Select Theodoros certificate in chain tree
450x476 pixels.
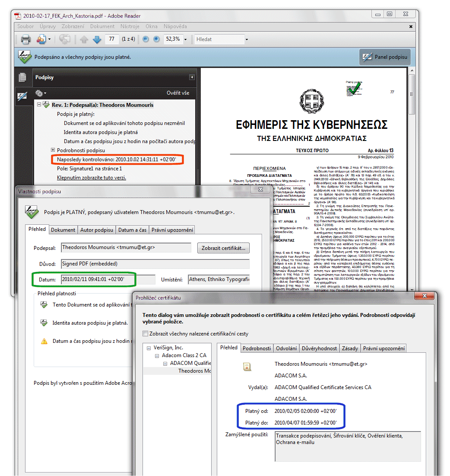point(177,371)
